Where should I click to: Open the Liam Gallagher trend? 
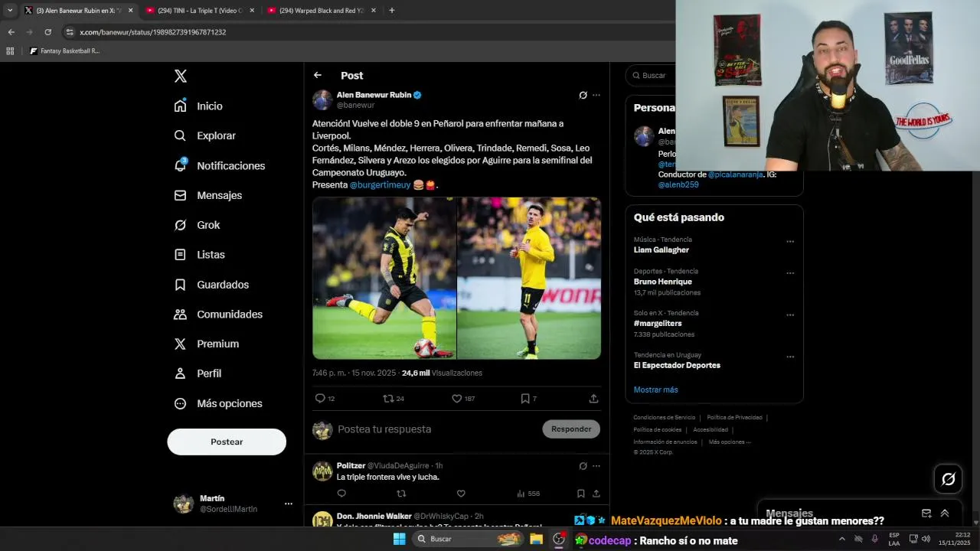[x=661, y=249]
